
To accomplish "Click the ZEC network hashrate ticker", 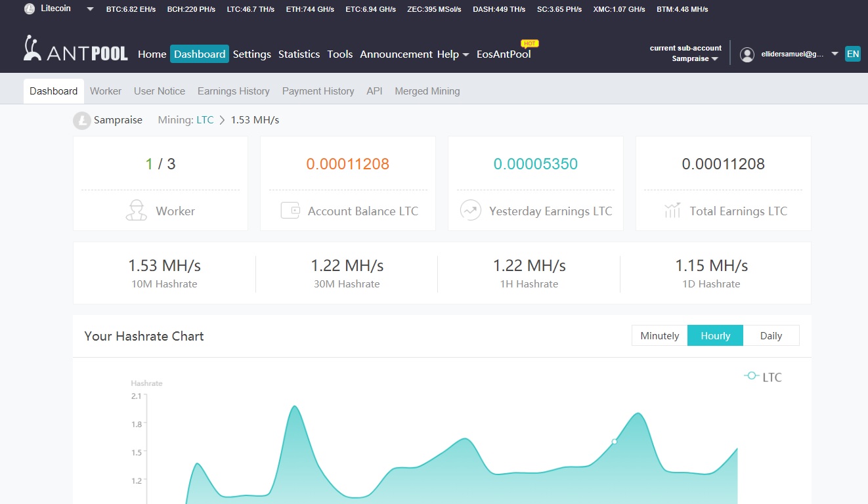I will point(434,9).
